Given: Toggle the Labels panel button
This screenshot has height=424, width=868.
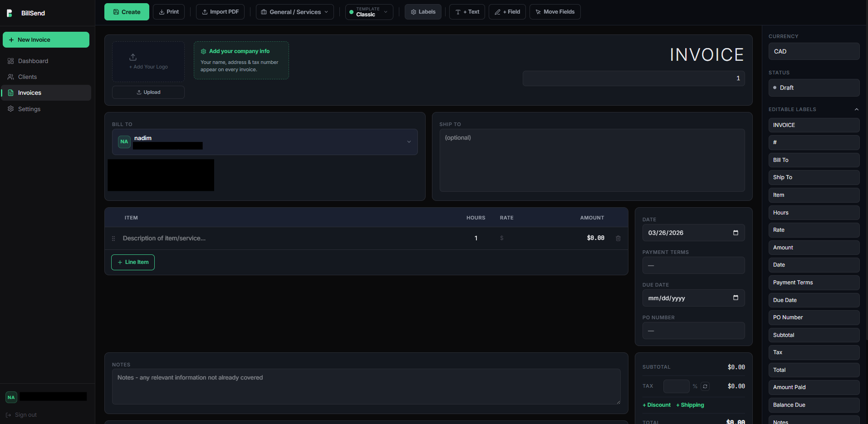Looking at the screenshot, I should pos(423,12).
